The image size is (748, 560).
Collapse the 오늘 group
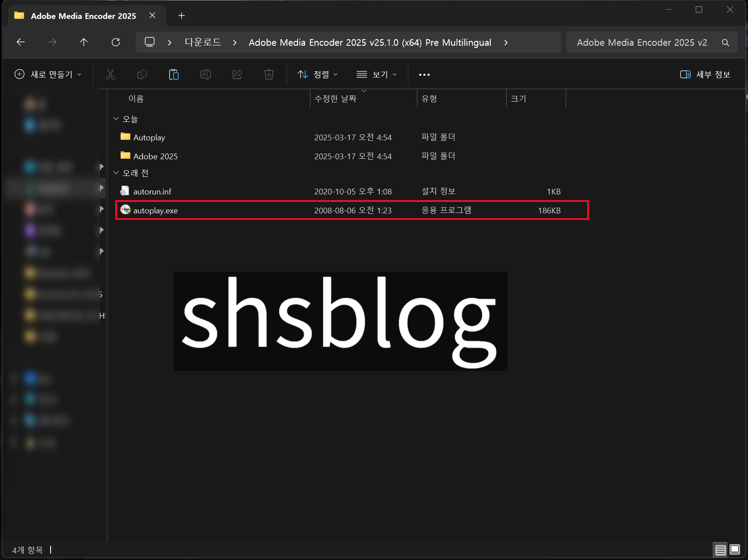[x=116, y=119]
